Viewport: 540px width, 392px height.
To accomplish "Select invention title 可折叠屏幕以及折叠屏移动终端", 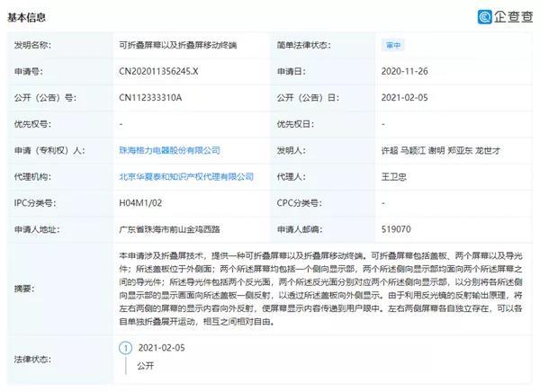I will pyautogui.click(x=177, y=45).
